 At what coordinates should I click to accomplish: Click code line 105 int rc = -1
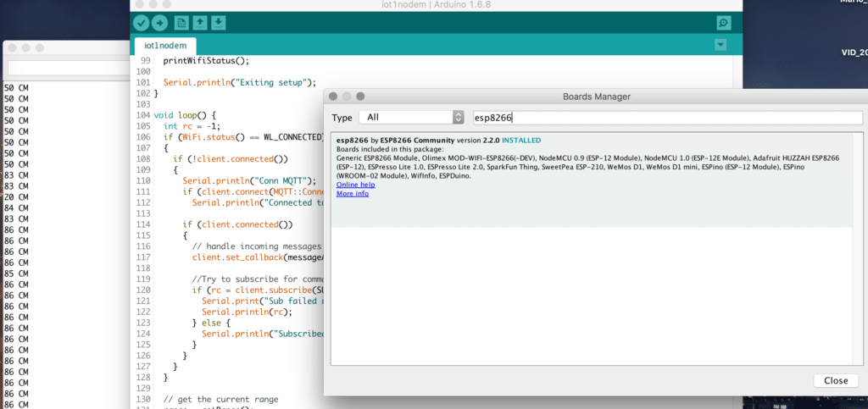tap(192, 126)
